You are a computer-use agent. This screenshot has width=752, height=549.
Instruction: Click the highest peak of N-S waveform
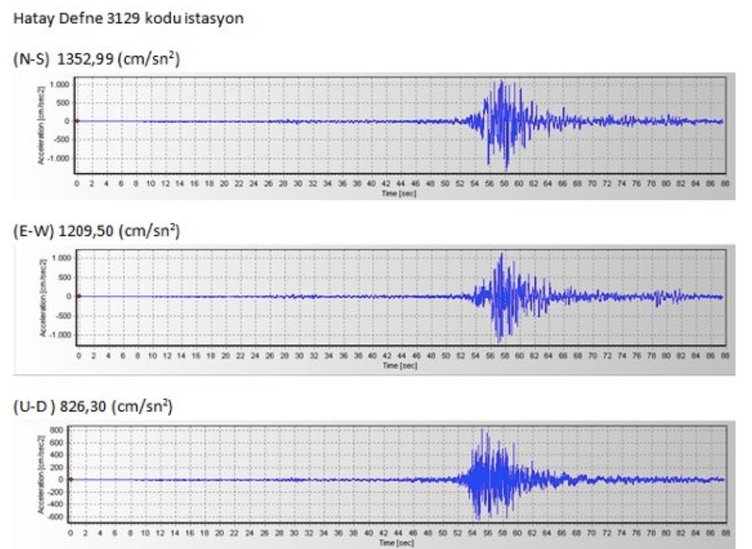[500, 81]
